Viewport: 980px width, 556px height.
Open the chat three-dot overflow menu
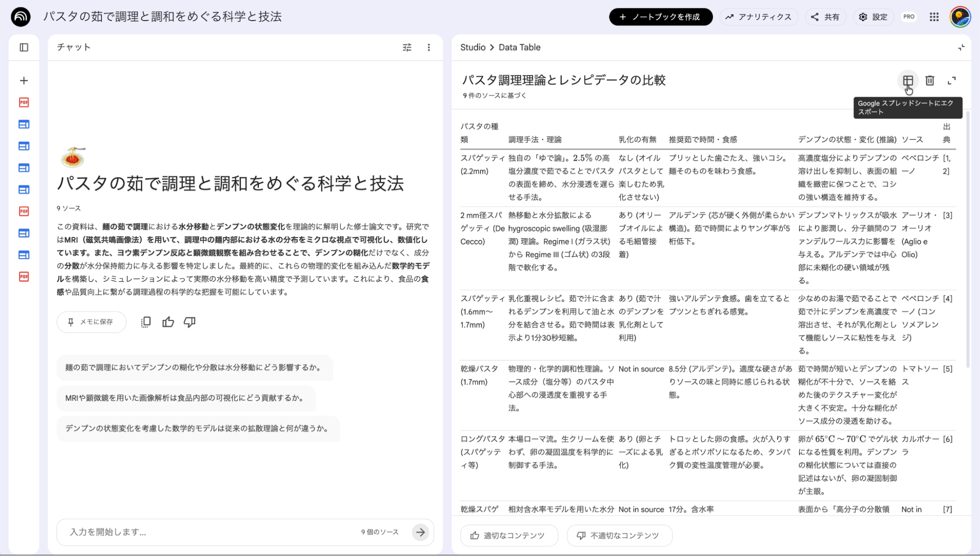click(x=429, y=47)
